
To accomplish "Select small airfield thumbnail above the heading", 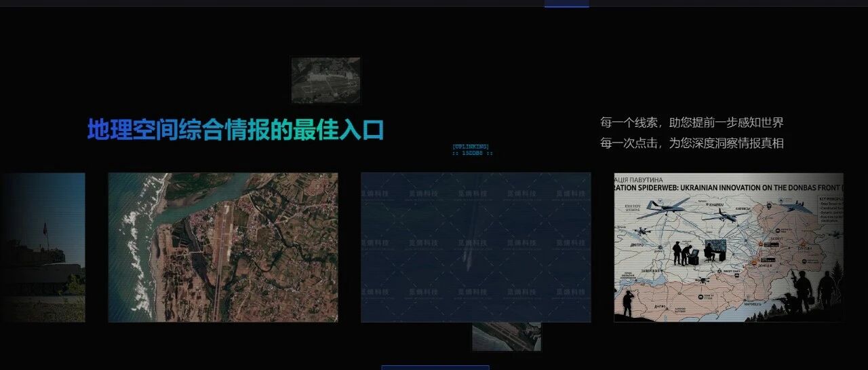I will pos(325,80).
